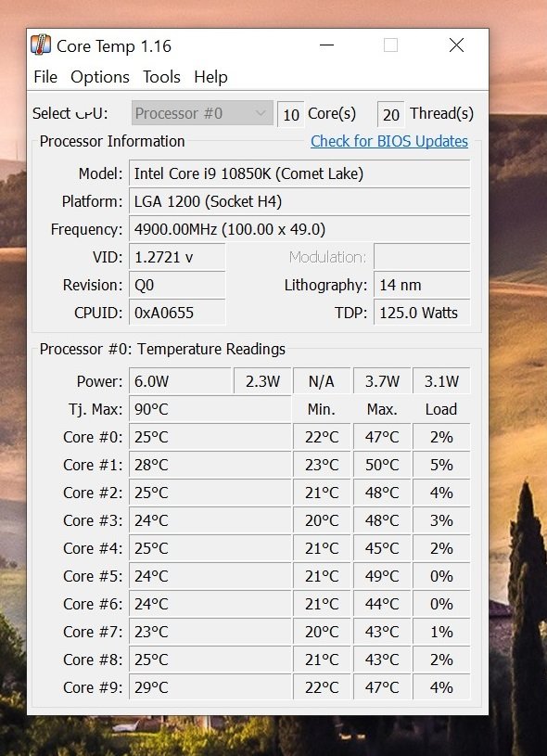Open the File menu
This screenshot has height=756, width=547.
45,77
